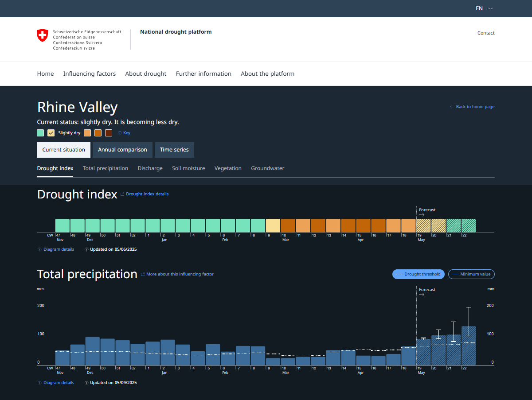Click back arrow icon beside Back to home page
Viewport: 532px width, 400px height.
452,107
